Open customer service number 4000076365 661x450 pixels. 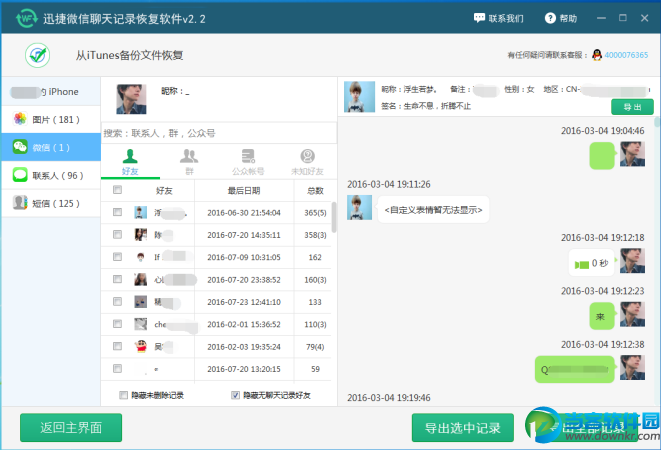point(626,55)
